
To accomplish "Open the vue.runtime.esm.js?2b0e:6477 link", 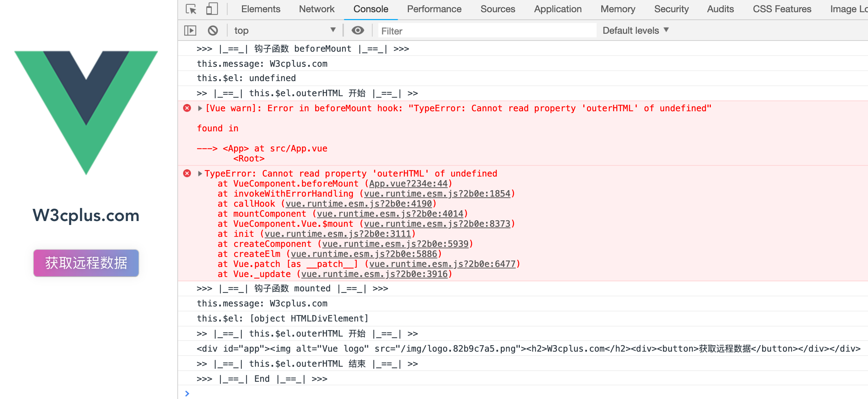I will pyautogui.click(x=443, y=264).
